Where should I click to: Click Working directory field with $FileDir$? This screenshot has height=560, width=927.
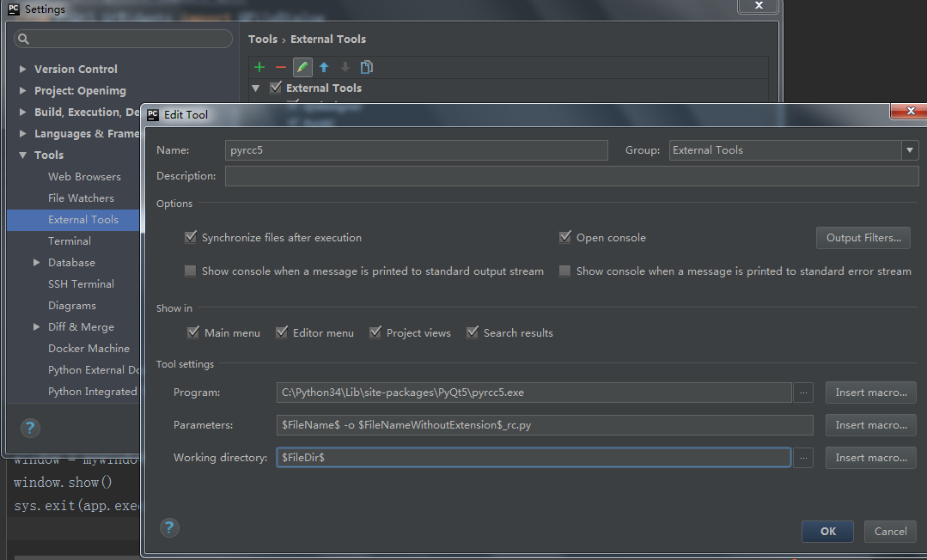click(x=534, y=458)
